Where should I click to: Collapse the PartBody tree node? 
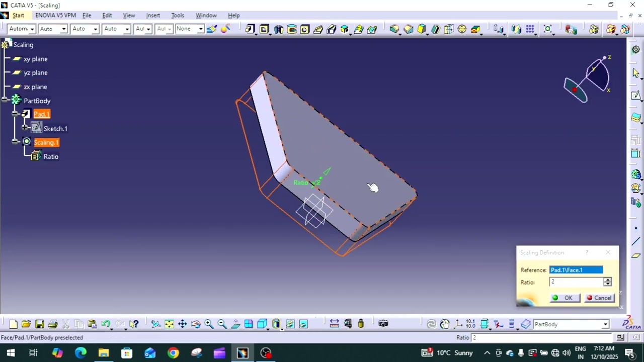[6, 101]
